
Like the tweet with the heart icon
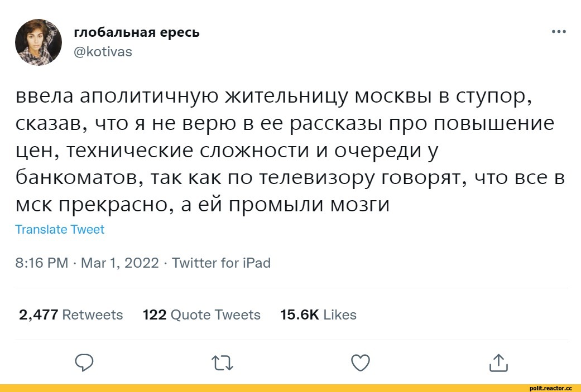coord(361,364)
